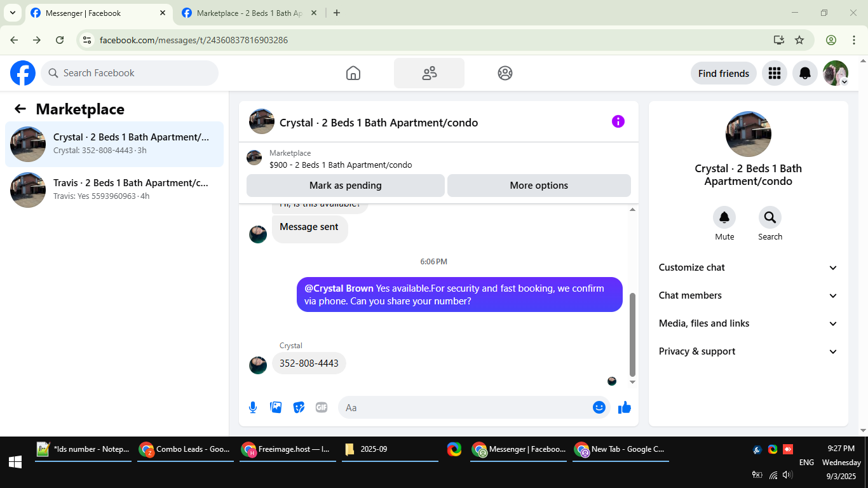This screenshot has height=488, width=868.
Task: Click the chat message scrollbar thumb
Action: point(632,334)
